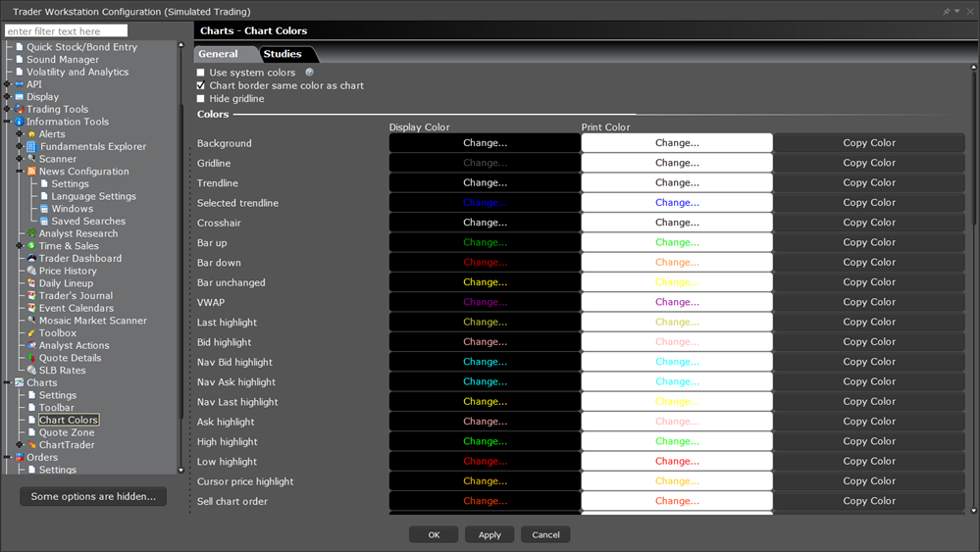The height and width of the screenshot is (552, 980).
Task: Click the Fundamentals Explorer grid icon
Action: point(31,147)
